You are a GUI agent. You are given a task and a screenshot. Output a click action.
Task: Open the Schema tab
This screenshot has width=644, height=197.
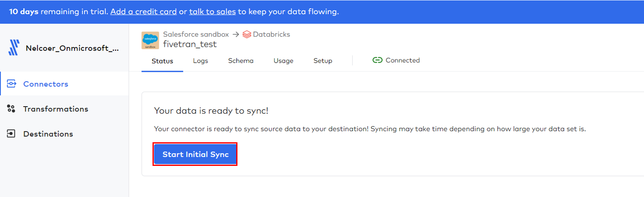coord(241,61)
